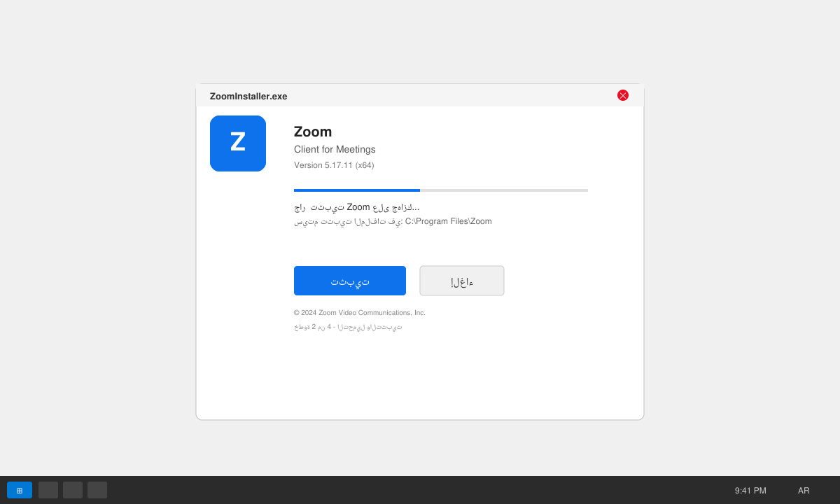The width and height of the screenshot is (840, 504).
Task: Click the installation progress bar
Action: click(x=441, y=190)
